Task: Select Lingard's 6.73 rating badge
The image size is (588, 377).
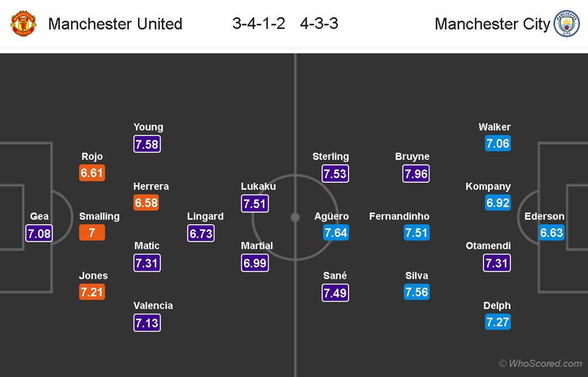Action: pyautogui.click(x=201, y=233)
